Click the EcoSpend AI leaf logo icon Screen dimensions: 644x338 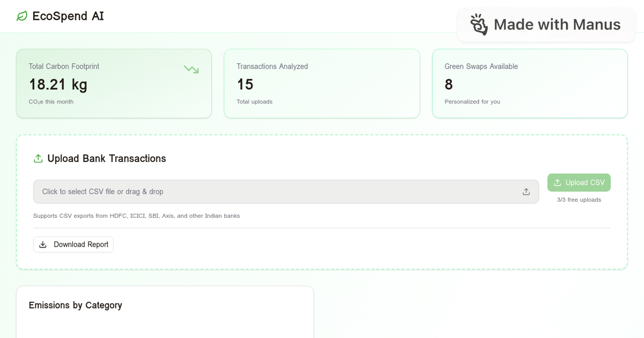pyautogui.click(x=21, y=16)
